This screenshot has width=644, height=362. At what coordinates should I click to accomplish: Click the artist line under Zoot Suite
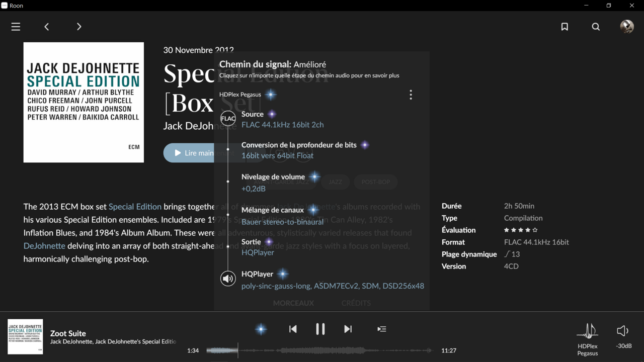(113, 342)
